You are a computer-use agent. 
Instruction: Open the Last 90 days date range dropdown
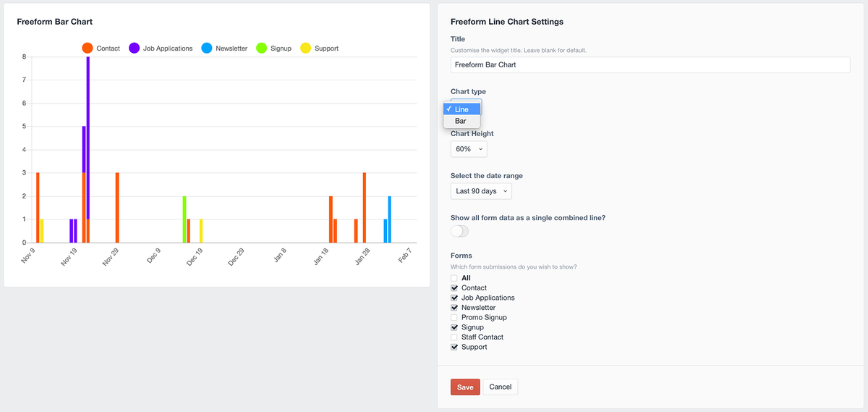(481, 191)
